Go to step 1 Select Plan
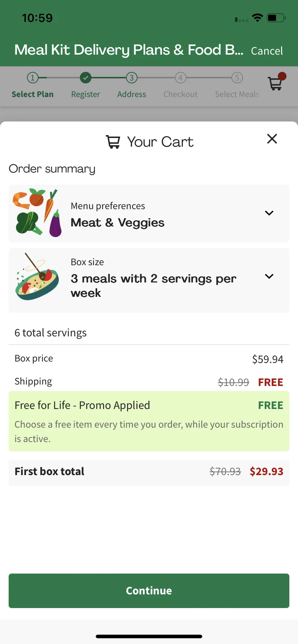The height and width of the screenshot is (644, 298). tap(32, 86)
